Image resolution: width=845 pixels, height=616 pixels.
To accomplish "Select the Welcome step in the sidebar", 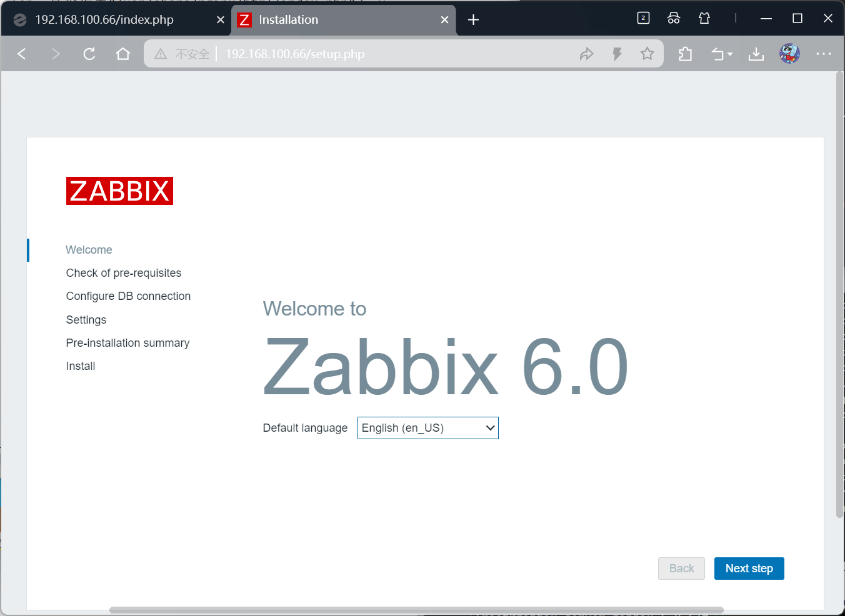I will click(x=89, y=250).
